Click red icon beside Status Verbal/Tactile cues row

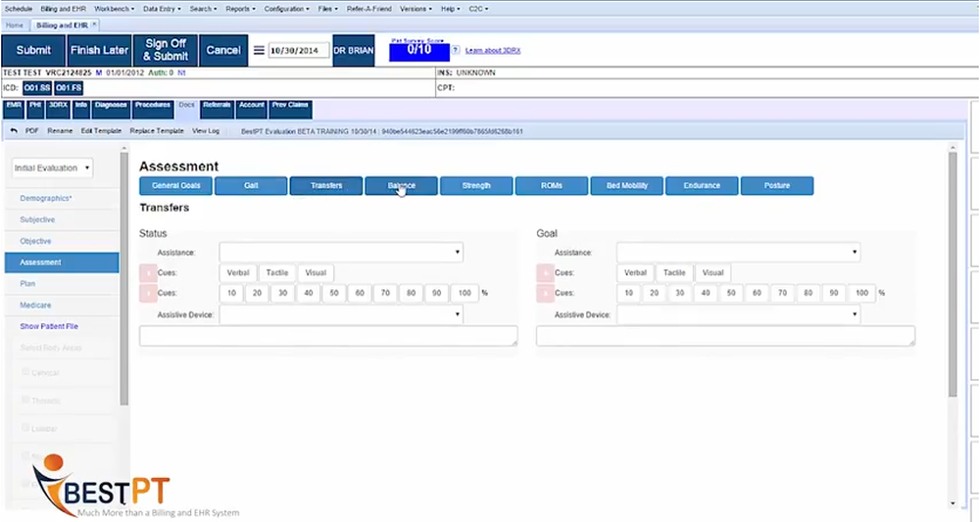tap(148, 273)
